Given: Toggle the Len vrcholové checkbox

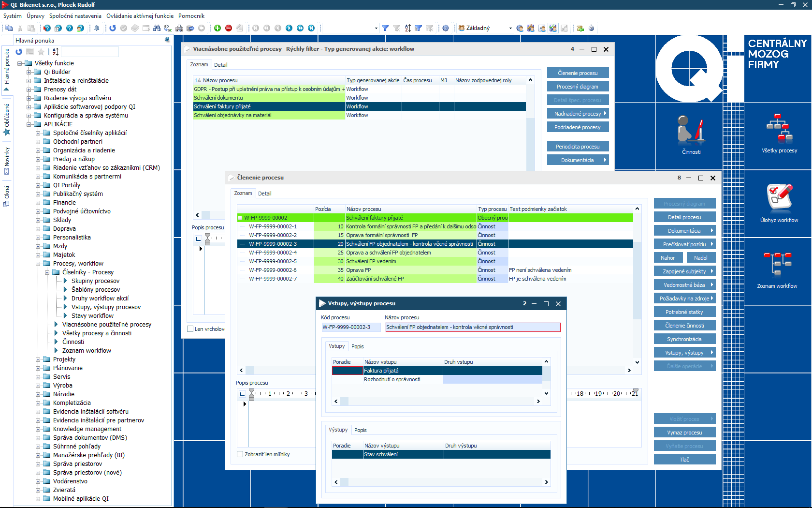Looking at the screenshot, I should click(x=190, y=329).
